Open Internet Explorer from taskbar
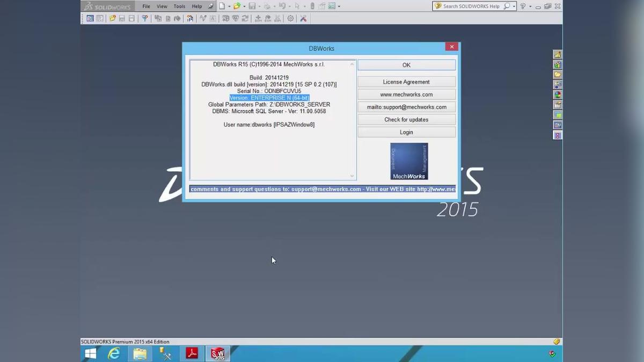Screen dimensions: 644x362 pyautogui.click(x=114, y=353)
